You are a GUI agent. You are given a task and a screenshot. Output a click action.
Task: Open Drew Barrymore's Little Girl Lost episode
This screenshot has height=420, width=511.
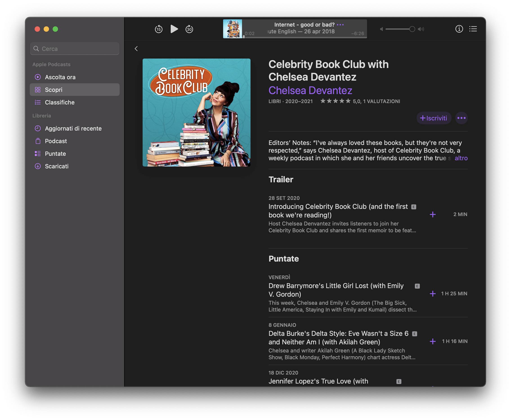tap(336, 290)
